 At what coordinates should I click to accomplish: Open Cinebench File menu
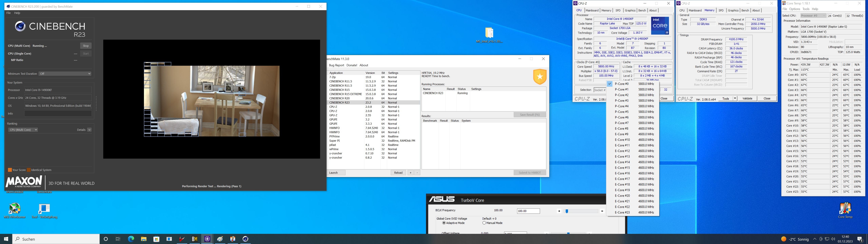pos(8,13)
